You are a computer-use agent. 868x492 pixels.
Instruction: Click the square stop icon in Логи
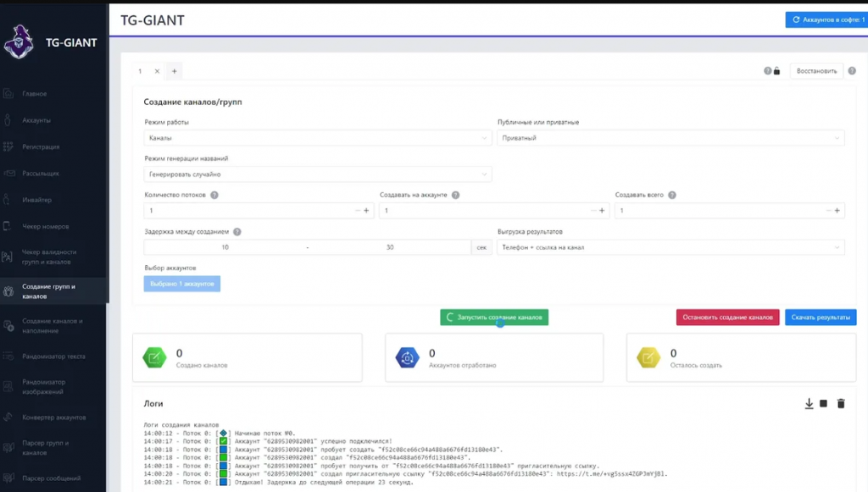824,404
